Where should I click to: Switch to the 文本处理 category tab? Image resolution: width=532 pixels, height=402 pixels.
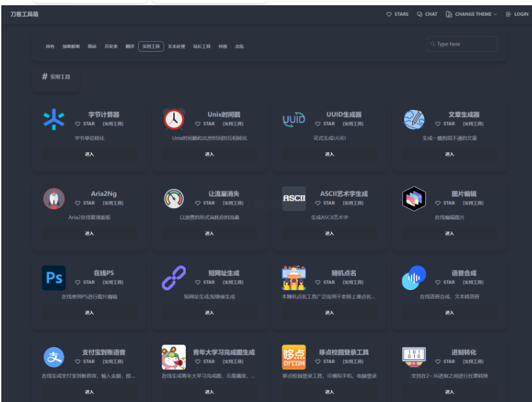click(176, 46)
